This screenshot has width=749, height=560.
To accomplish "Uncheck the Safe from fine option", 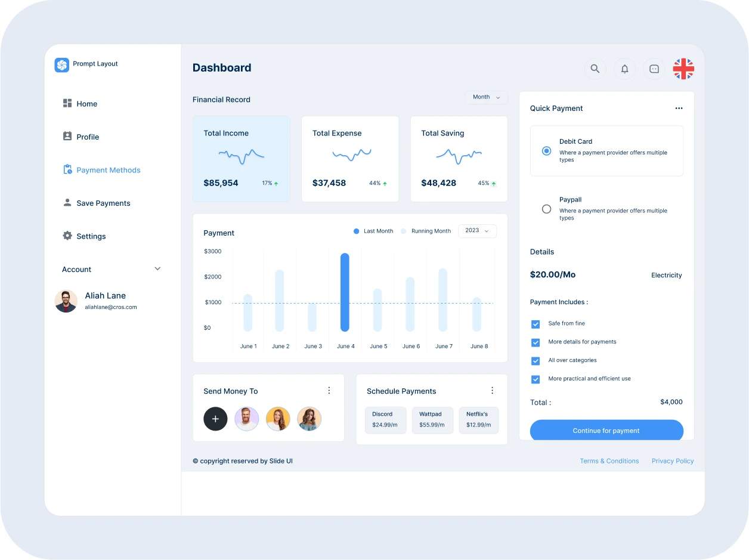I will click(x=535, y=324).
